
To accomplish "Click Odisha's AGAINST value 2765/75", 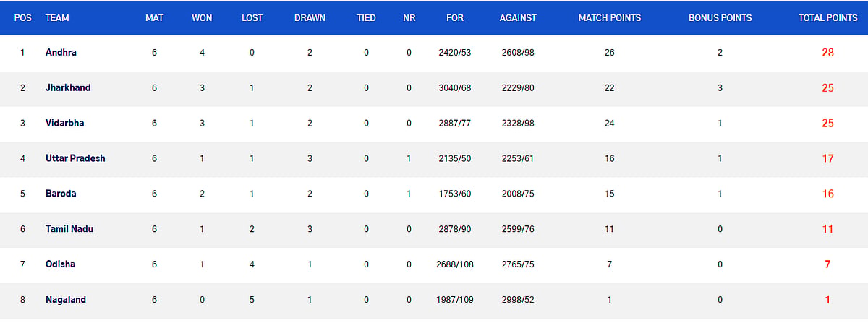I will (x=517, y=264).
